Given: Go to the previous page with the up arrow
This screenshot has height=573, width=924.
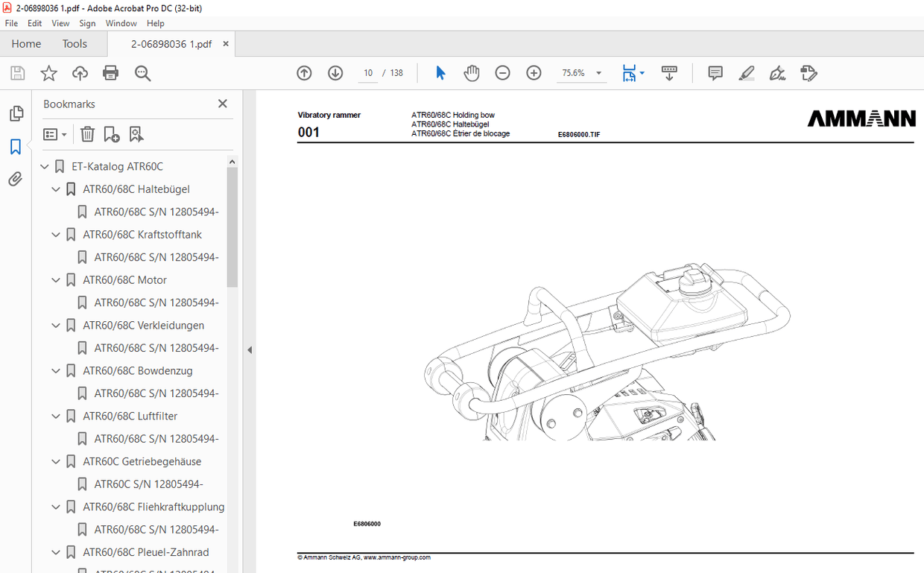Looking at the screenshot, I should [x=304, y=73].
